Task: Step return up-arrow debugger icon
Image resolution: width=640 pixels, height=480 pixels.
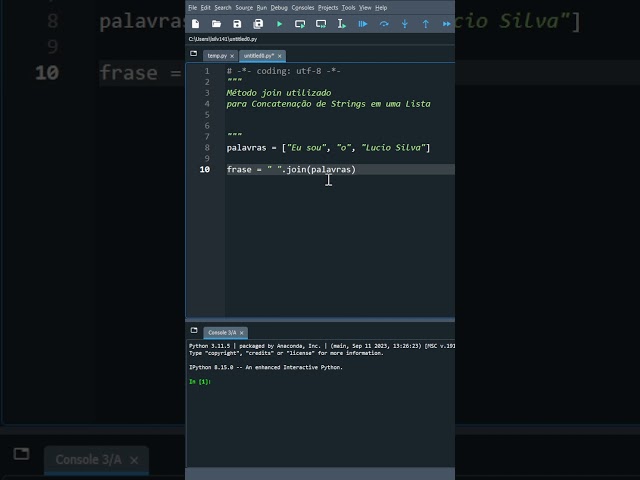Action: tap(426, 24)
